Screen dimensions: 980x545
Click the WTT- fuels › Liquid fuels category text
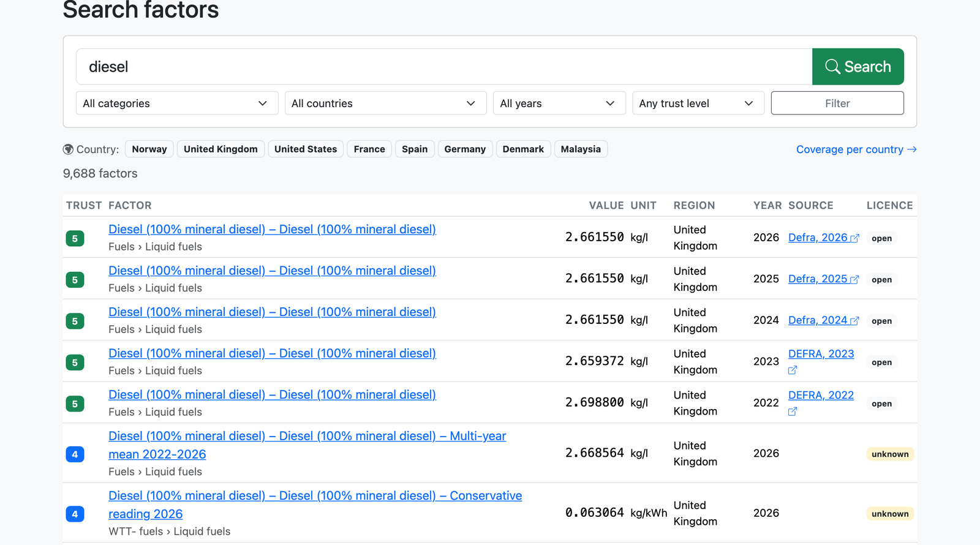170,532
